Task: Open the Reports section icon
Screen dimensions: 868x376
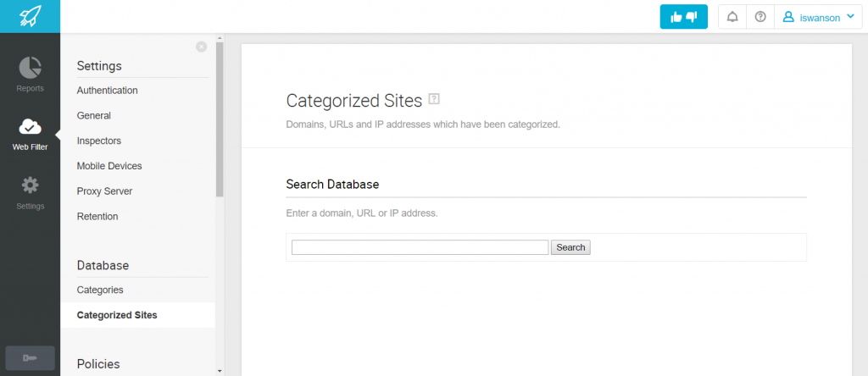Action: pos(30,68)
